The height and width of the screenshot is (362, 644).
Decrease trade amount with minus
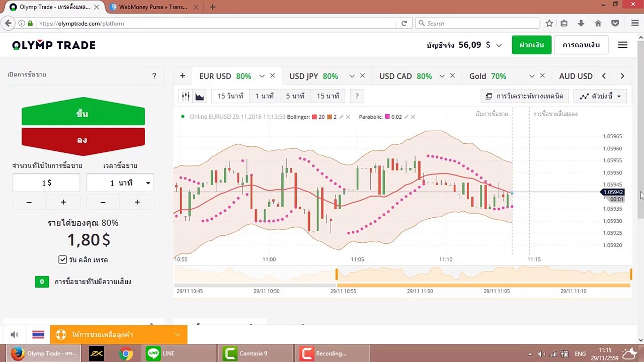tap(29, 202)
